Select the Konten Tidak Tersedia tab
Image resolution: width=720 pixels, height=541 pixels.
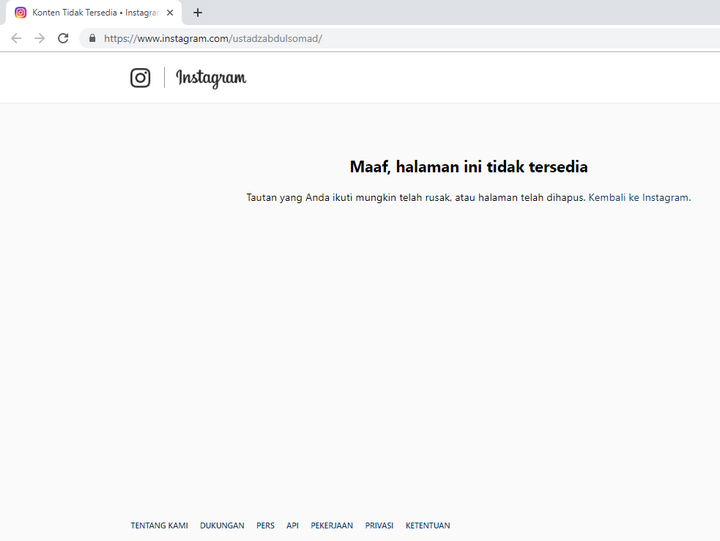point(94,13)
